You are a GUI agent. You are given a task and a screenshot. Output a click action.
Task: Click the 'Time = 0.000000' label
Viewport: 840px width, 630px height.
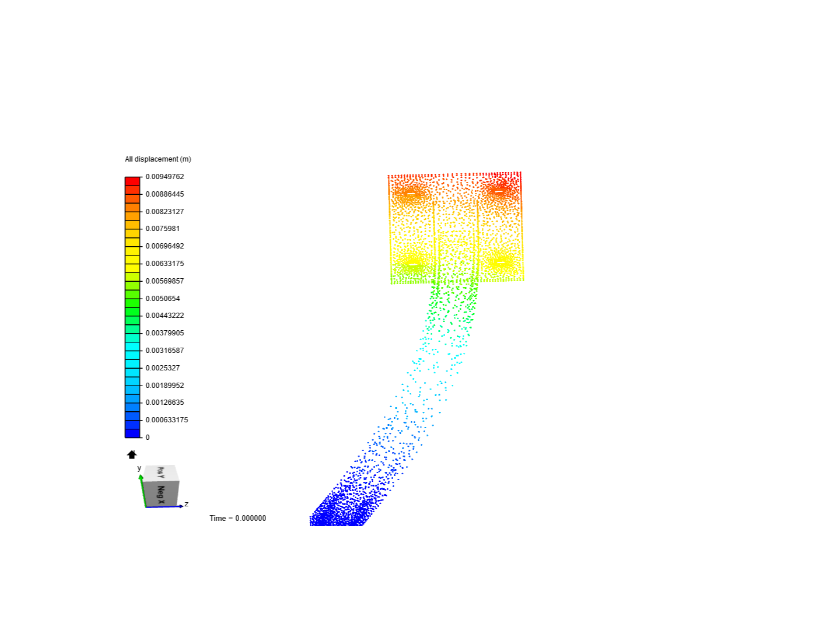pyautogui.click(x=238, y=518)
